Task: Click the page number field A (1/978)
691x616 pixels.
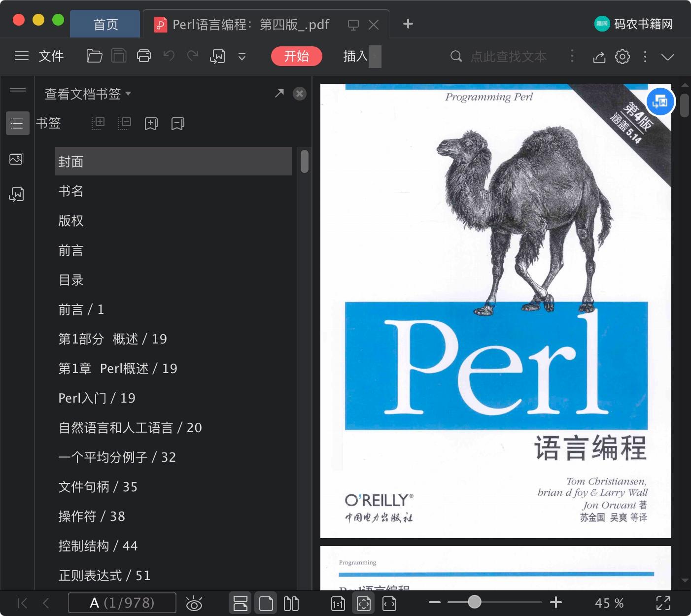Action: point(122,603)
